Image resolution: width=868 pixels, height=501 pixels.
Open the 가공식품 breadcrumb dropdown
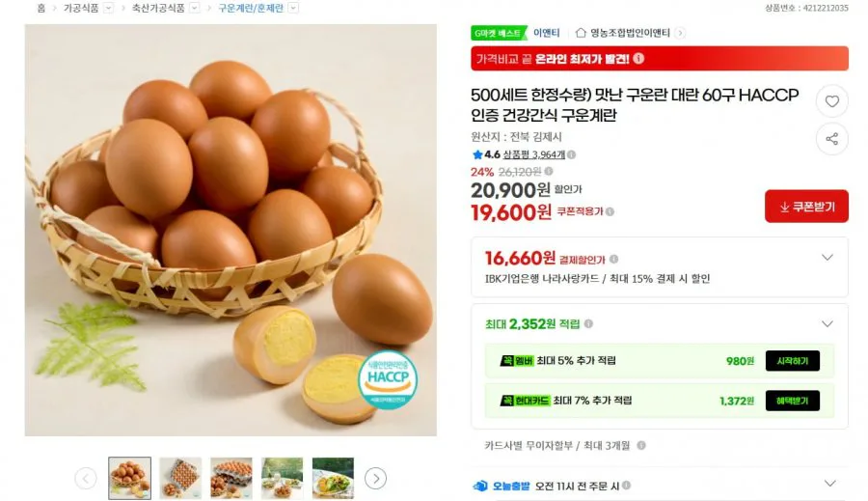point(108,8)
